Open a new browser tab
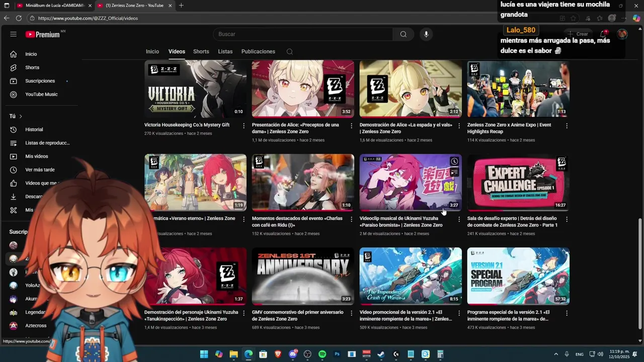This screenshot has height=362, width=644. [181, 6]
